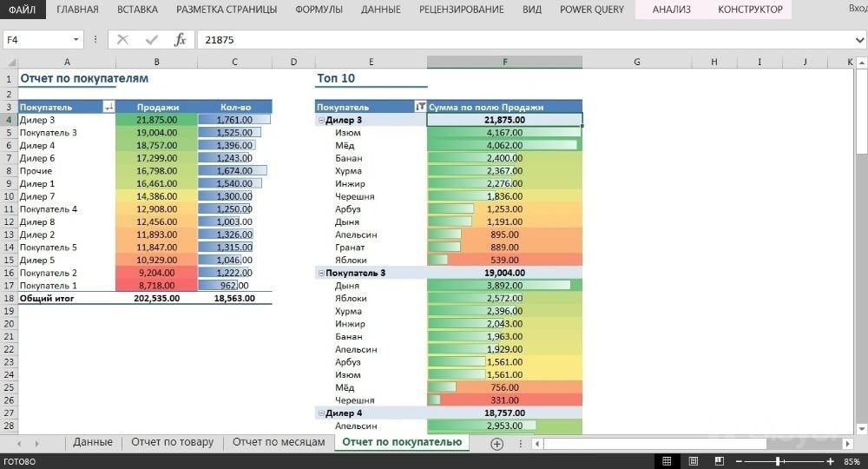The image size is (868, 469).
Task: Add a new sheet with plus icon
Action: point(496,443)
